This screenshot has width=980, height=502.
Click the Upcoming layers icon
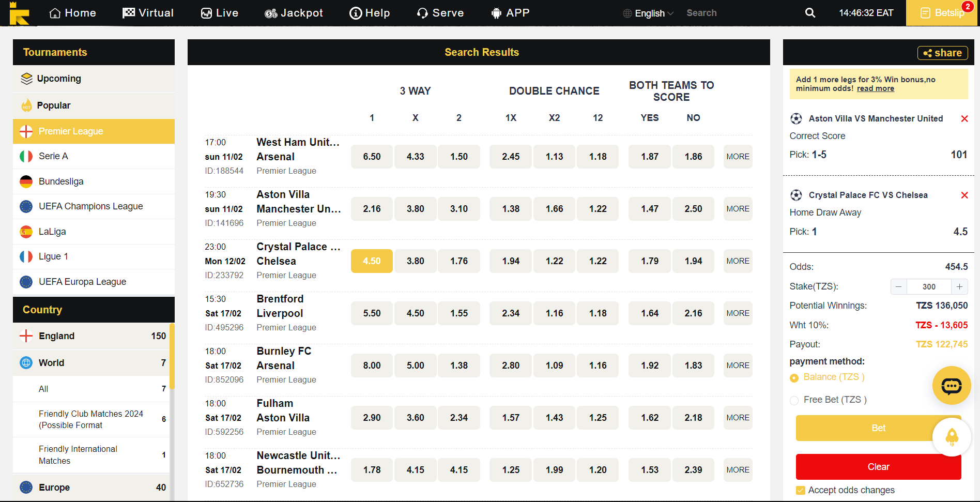[26, 79]
